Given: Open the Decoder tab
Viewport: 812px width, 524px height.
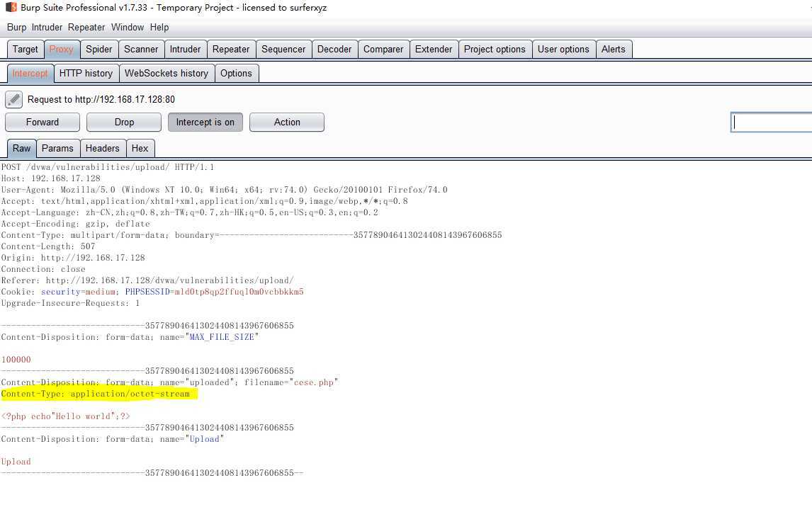Looking at the screenshot, I should tap(334, 49).
